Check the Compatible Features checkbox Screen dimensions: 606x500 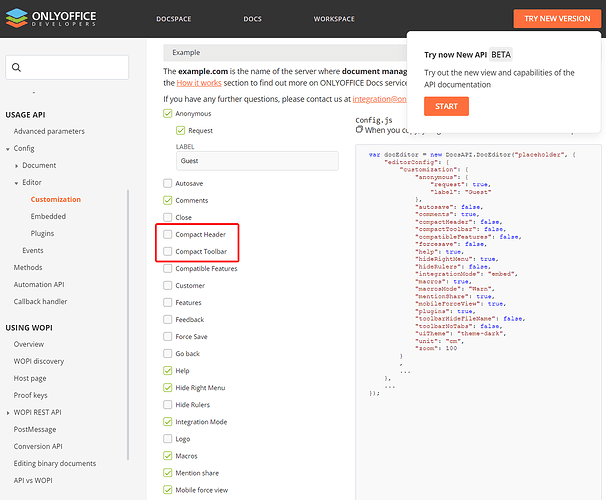click(167, 268)
